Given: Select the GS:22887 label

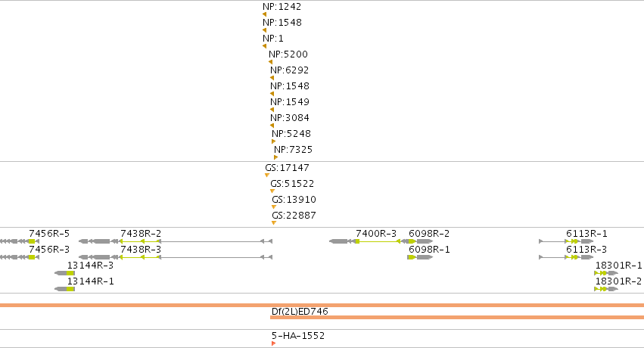Looking at the screenshot, I should point(294,216).
